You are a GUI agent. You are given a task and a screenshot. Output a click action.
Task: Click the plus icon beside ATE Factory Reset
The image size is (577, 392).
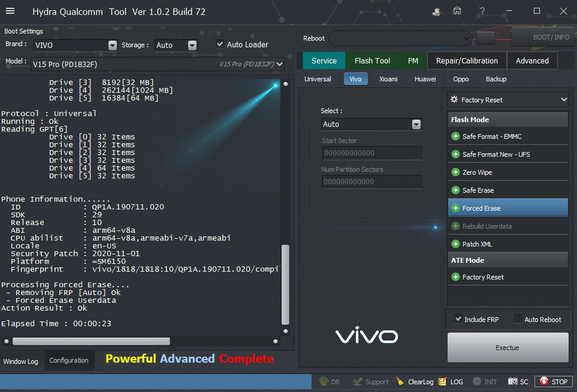pos(455,277)
